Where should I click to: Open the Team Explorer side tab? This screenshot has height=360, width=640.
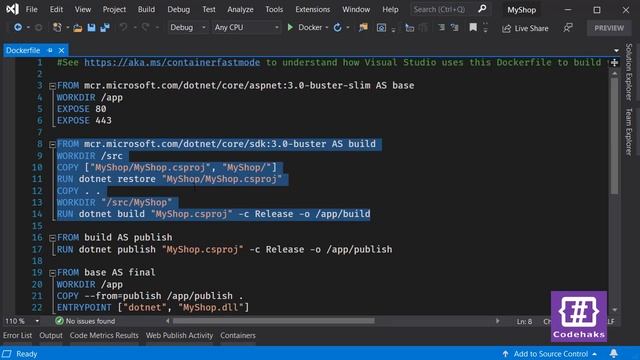pos(629,131)
